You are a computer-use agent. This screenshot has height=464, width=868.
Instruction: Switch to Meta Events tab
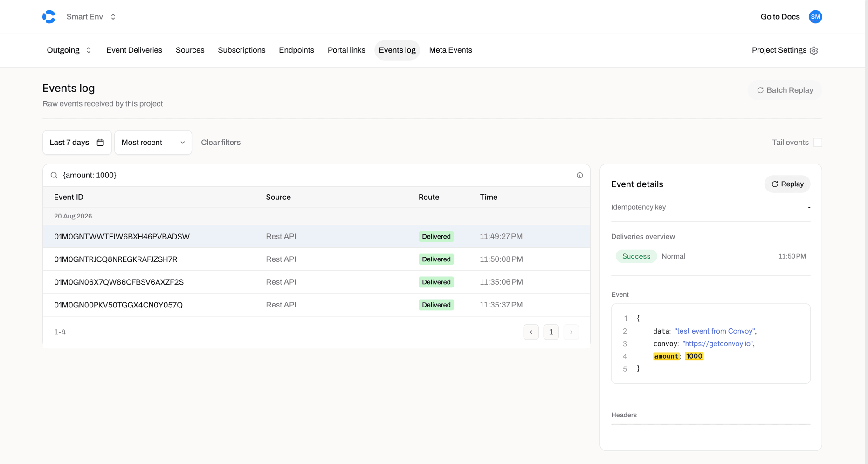point(450,50)
